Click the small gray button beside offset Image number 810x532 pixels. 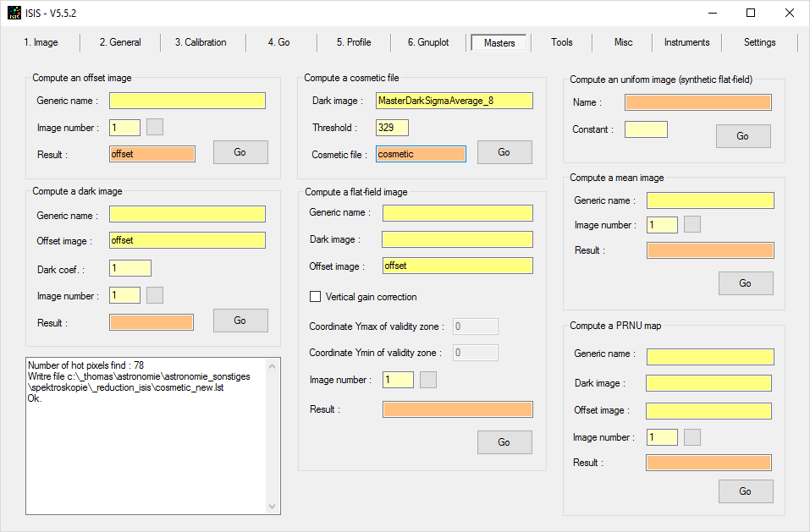point(155,127)
